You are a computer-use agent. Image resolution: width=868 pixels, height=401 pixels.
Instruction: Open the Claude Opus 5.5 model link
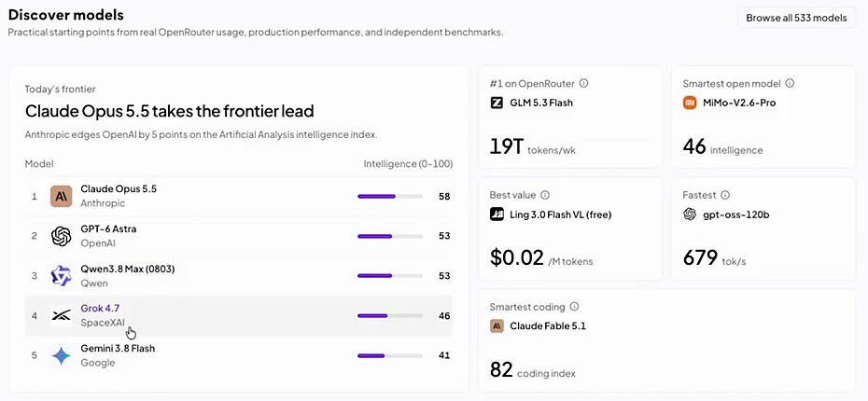pyautogui.click(x=119, y=188)
